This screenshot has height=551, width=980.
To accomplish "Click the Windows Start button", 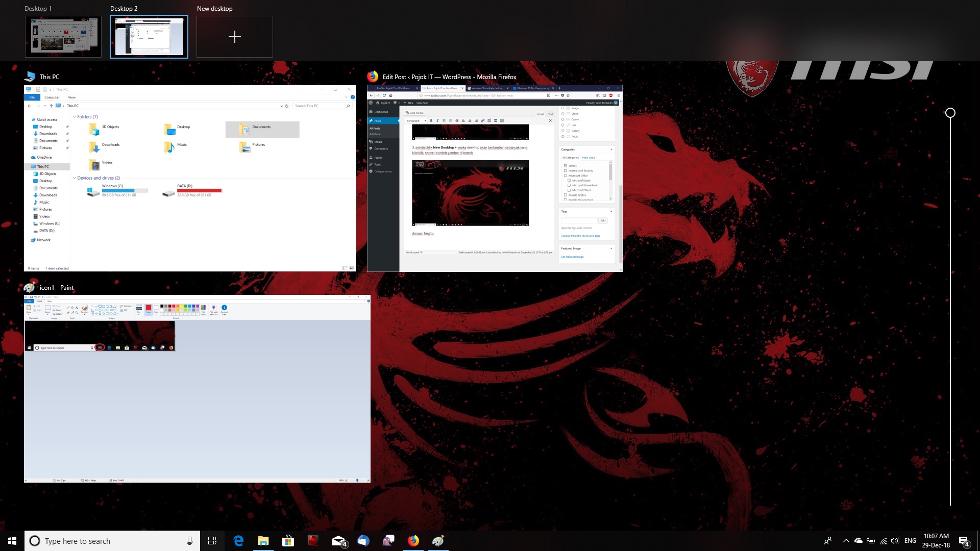I will [12, 541].
